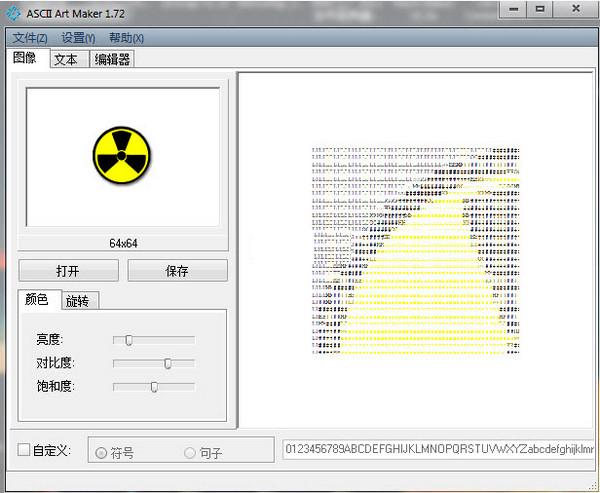The image size is (600, 493).
Task: Close the ASCII Art Maker window
Action: tap(575, 9)
